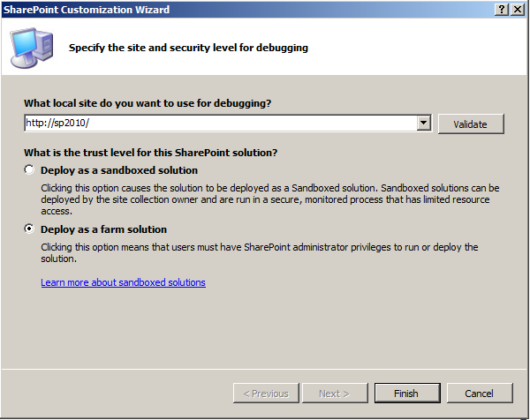Click the question mark help icon

[502, 10]
